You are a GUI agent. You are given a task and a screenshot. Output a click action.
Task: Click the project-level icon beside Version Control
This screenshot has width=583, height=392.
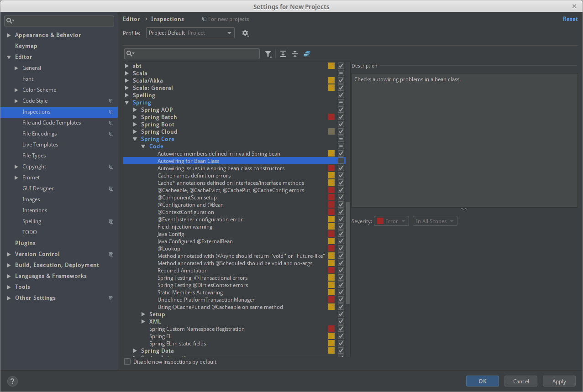pyautogui.click(x=111, y=254)
